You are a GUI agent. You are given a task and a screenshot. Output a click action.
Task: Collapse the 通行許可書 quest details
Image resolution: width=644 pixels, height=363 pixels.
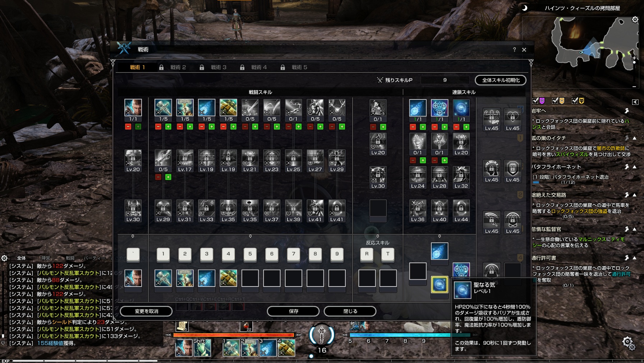[635, 257]
